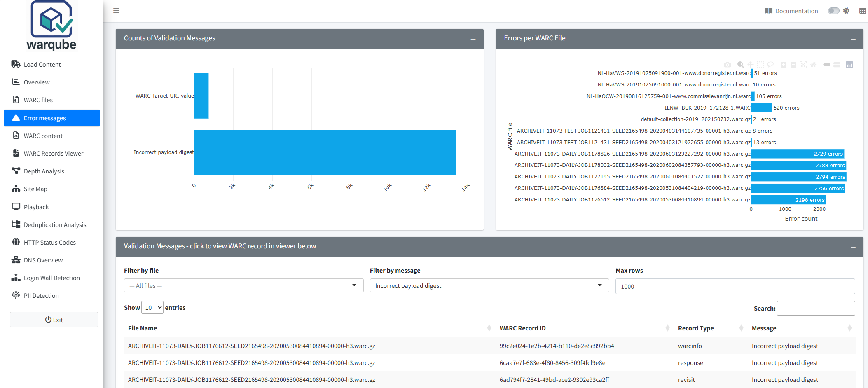The image size is (868, 388).
Task: Click the Depth Analysis diagram icon
Action: (16, 171)
